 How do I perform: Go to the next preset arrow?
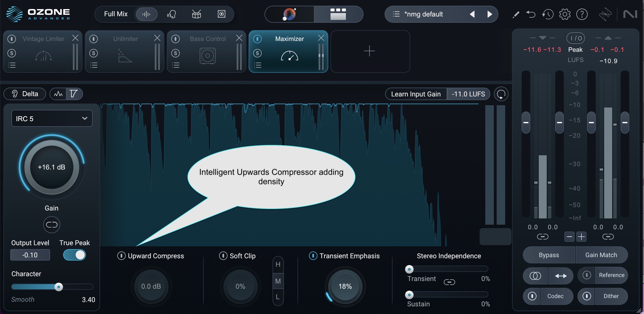(x=490, y=14)
